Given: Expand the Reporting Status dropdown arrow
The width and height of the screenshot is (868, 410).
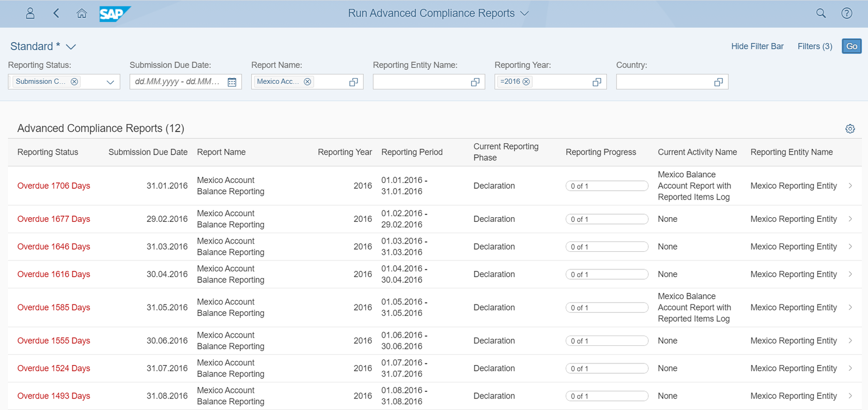Looking at the screenshot, I should (x=110, y=82).
